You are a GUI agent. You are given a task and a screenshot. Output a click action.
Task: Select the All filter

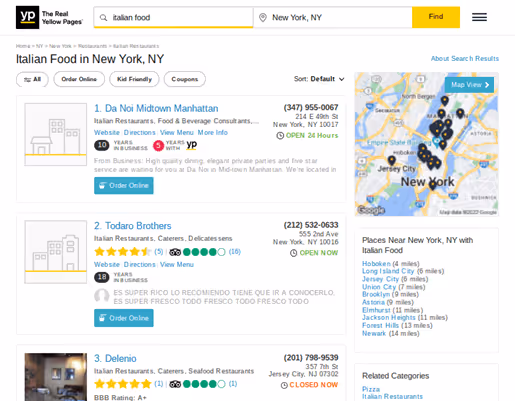(x=32, y=79)
